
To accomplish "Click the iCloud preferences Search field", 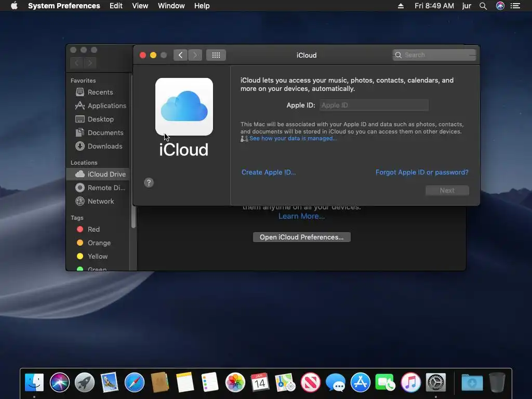I will (434, 55).
